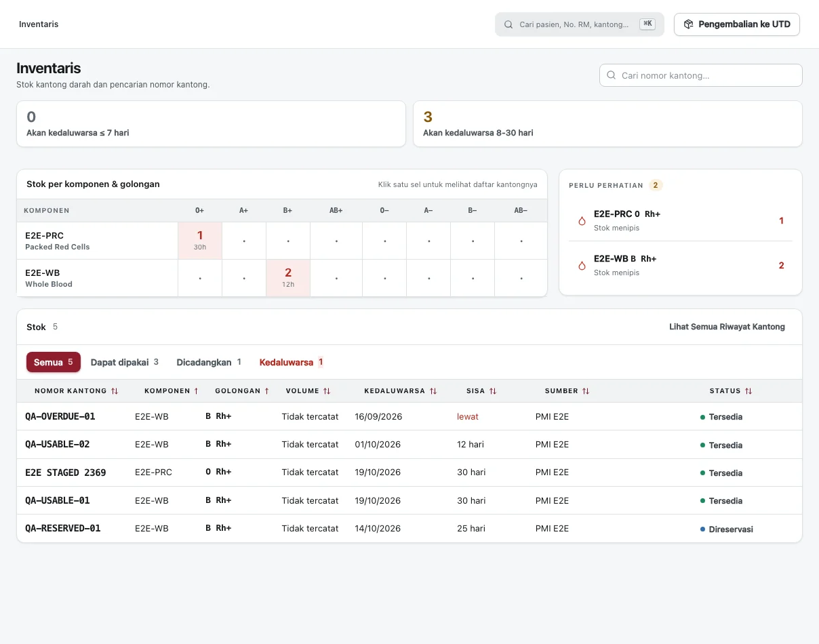Show the Kedaluwarsa tab
819x644 pixels.
pyautogui.click(x=292, y=362)
